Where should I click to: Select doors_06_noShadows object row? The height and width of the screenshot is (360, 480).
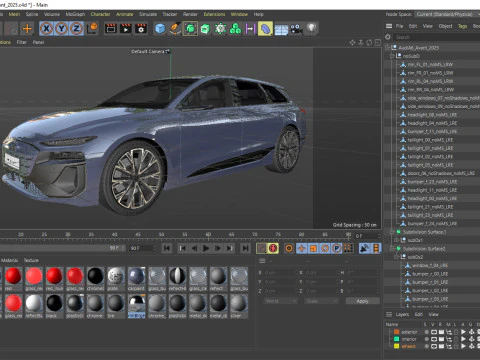tap(441, 173)
